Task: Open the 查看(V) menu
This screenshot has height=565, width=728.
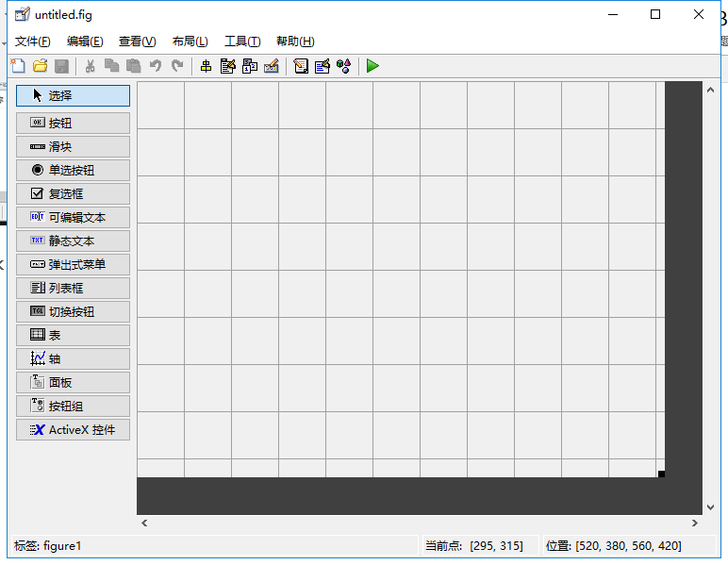Action: tap(138, 42)
